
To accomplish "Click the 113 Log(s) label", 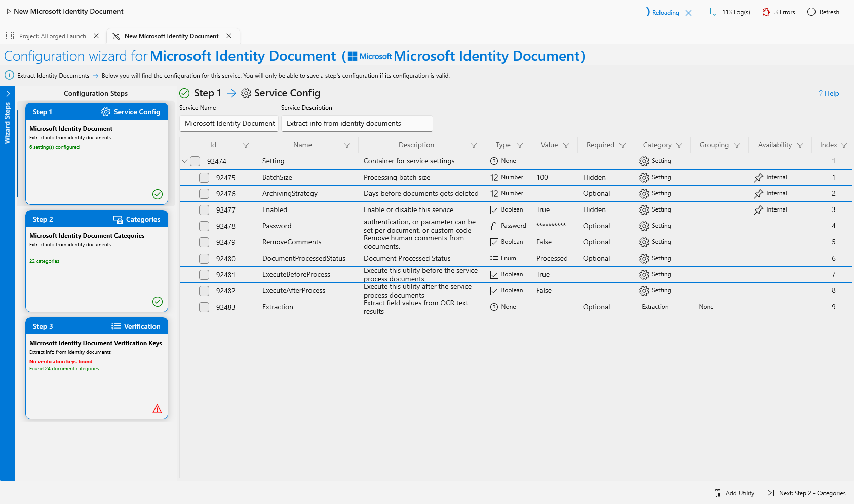I will (x=736, y=12).
